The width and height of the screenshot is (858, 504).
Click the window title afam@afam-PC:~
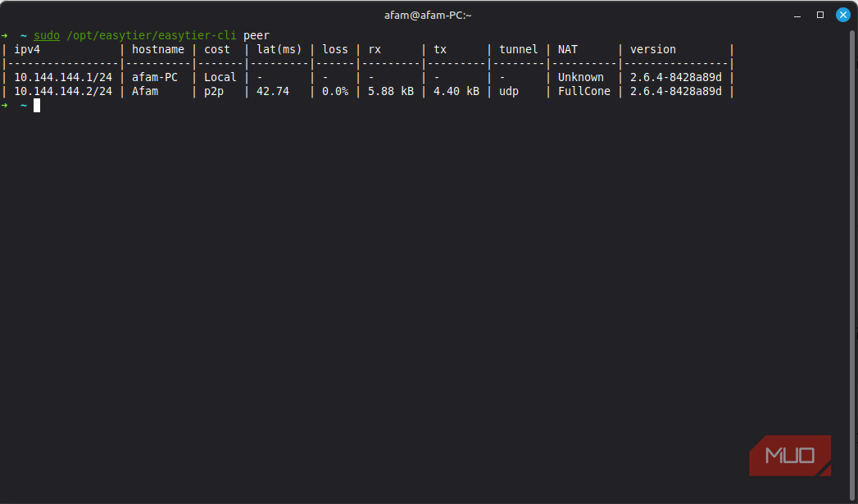tap(428, 16)
